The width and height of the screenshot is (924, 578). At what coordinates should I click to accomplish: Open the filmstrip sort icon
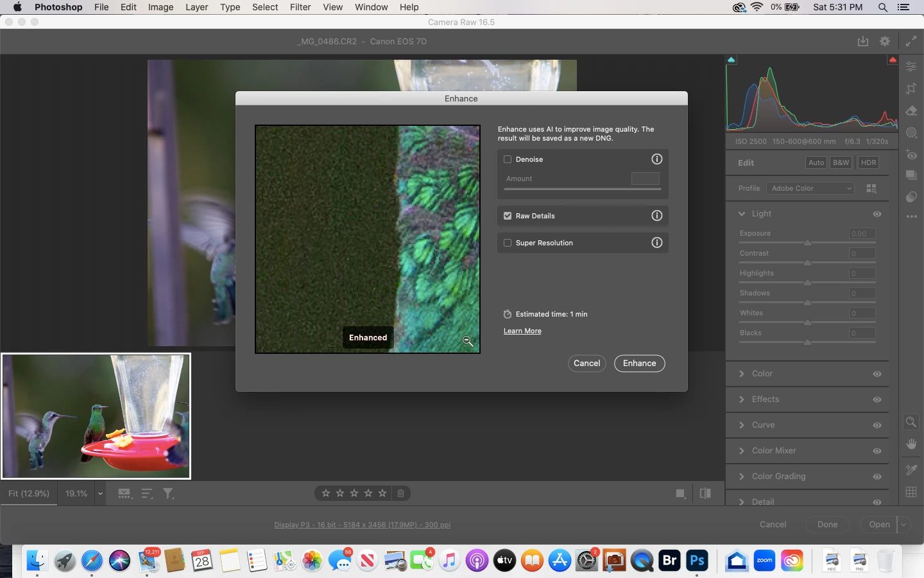(x=147, y=493)
